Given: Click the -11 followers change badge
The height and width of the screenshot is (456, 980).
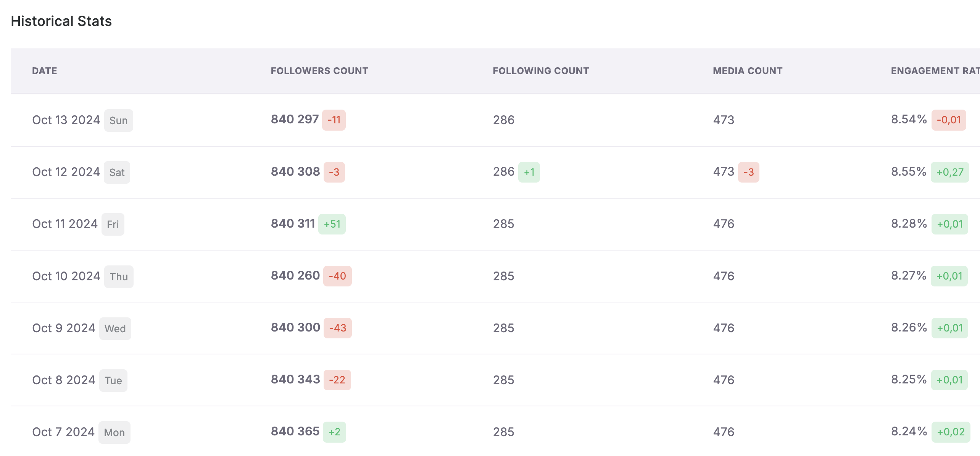Looking at the screenshot, I should [x=334, y=120].
